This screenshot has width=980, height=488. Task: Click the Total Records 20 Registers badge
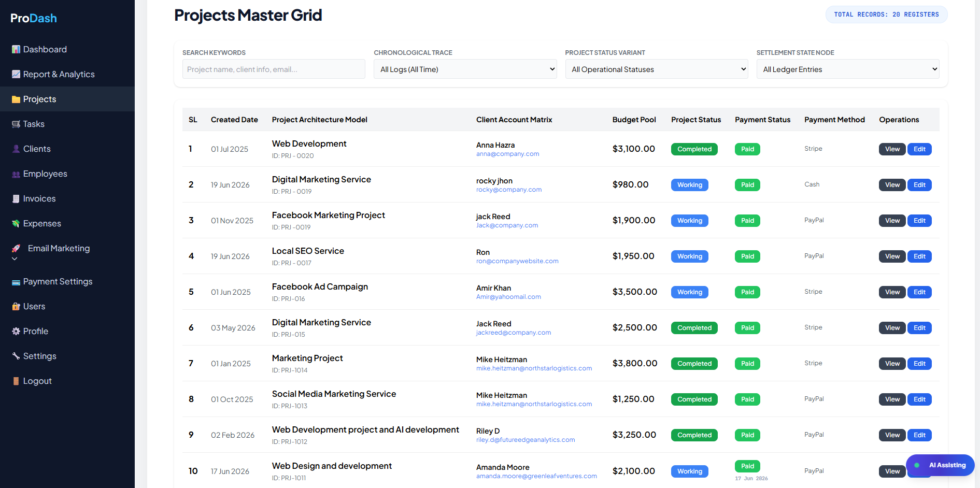click(x=886, y=15)
